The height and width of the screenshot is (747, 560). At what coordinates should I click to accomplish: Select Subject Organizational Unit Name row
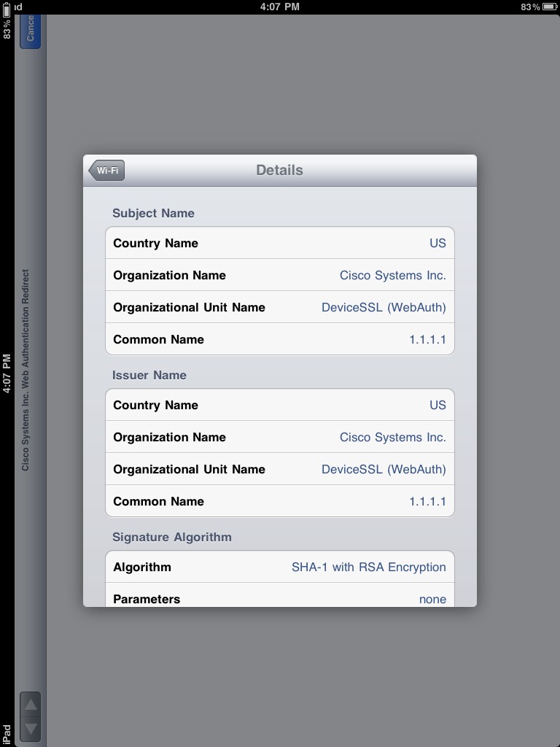tap(280, 307)
